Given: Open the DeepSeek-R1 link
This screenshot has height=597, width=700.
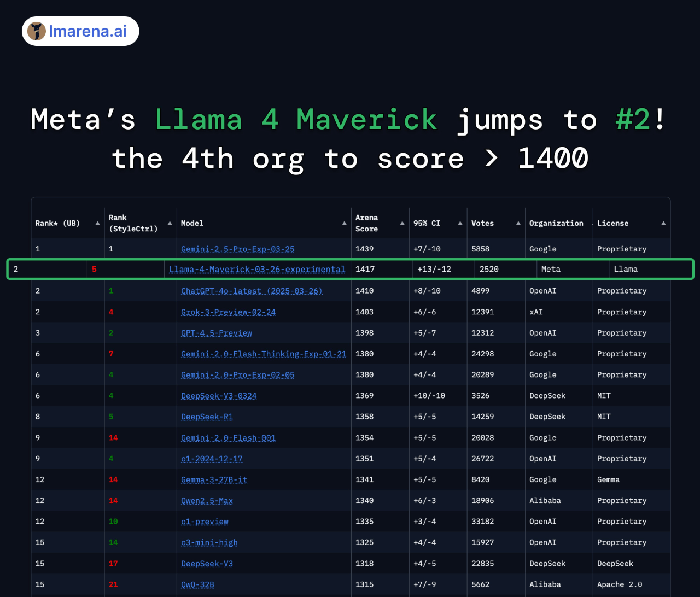Looking at the screenshot, I should pos(207,416).
